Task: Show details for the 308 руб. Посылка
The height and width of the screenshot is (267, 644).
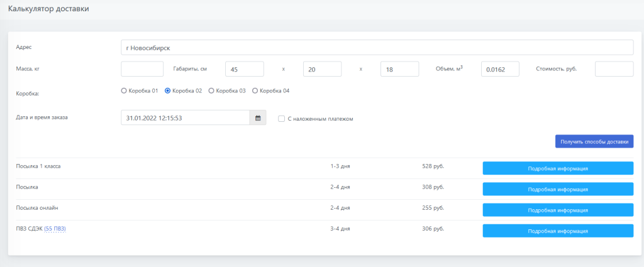Action: (557, 188)
